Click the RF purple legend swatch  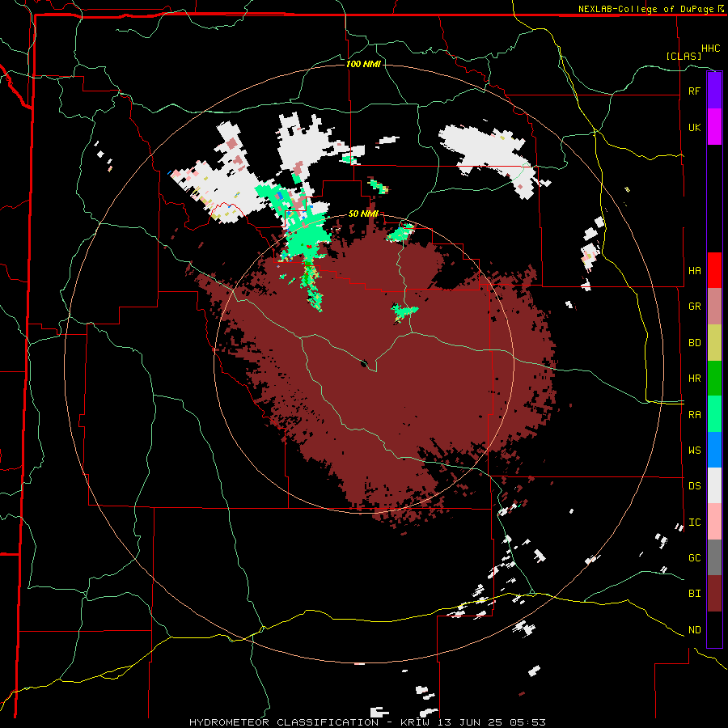click(x=714, y=91)
